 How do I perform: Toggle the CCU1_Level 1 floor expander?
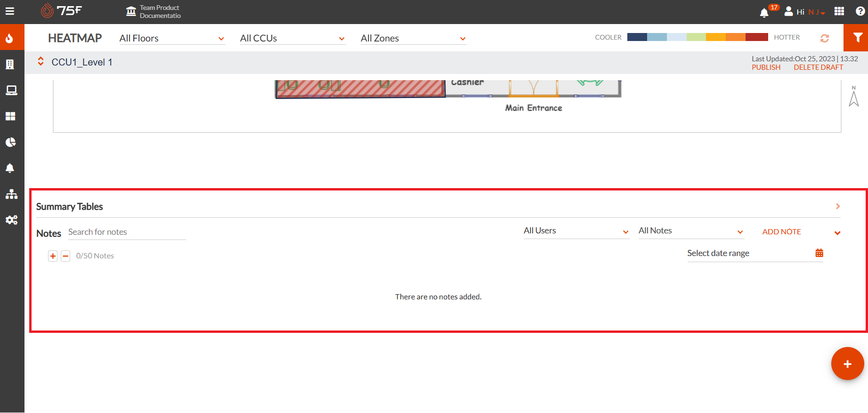click(x=41, y=61)
